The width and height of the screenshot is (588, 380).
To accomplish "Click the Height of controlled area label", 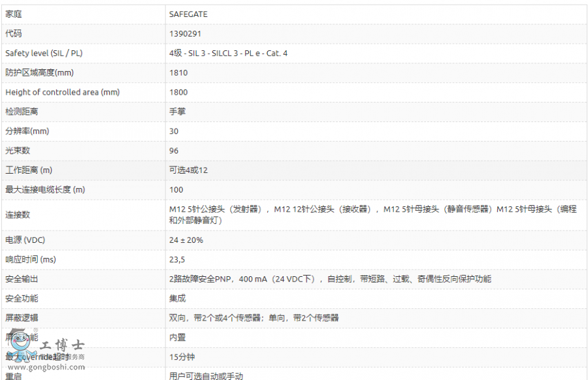I will point(62,92).
